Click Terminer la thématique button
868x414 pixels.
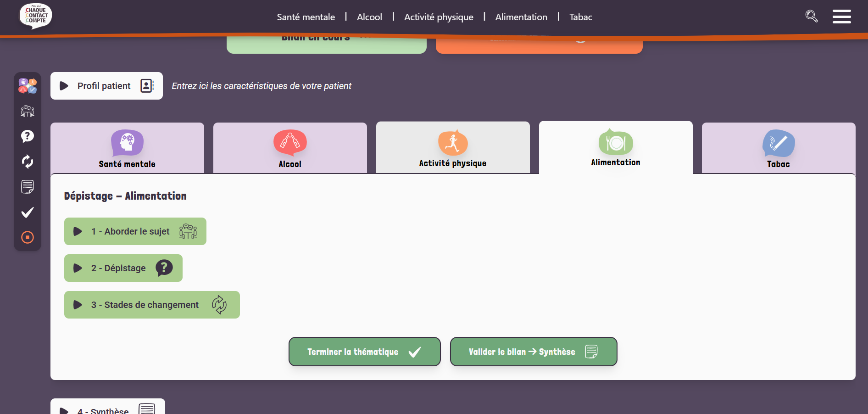click(x=365, y=352)
